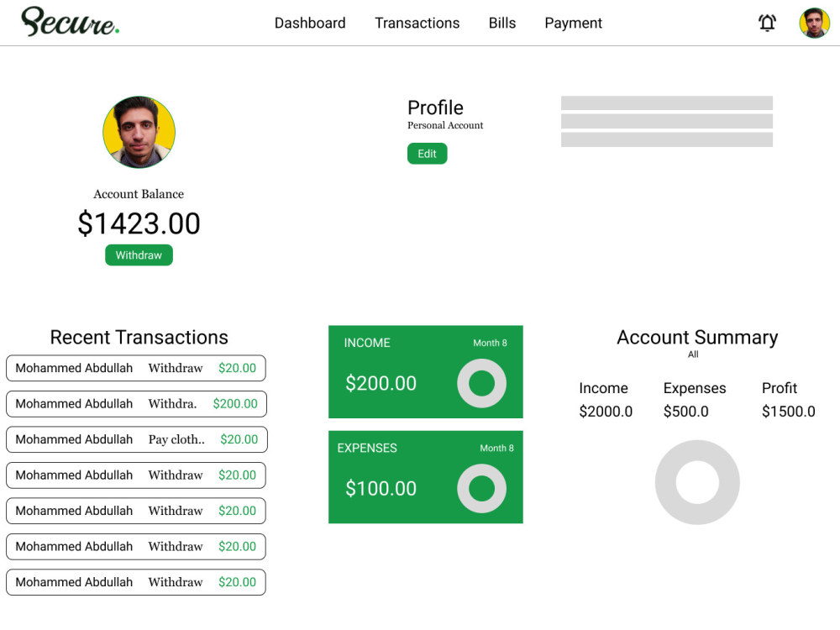The height and width of the screenshot is (630, 840).
Task: Click the Account Balance label
Action: click(x=139, y=194)
